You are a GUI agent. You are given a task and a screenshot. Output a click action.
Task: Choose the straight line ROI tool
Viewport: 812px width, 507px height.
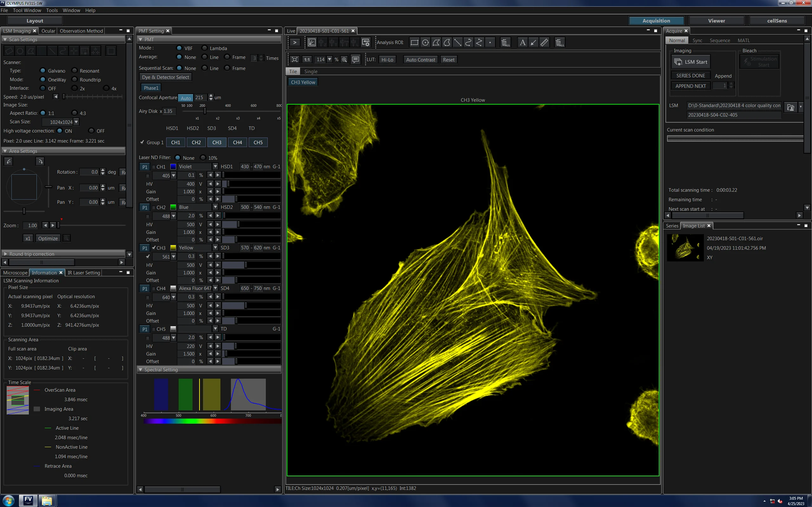(x=457, y=42)
